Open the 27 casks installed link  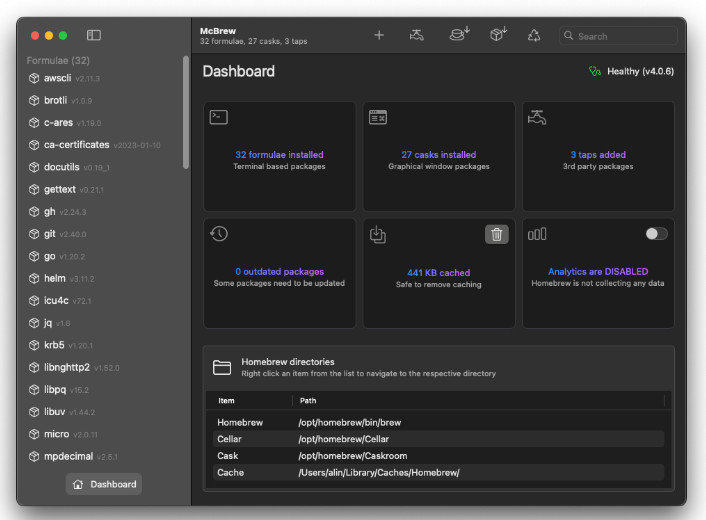click(x=439, y=154)
